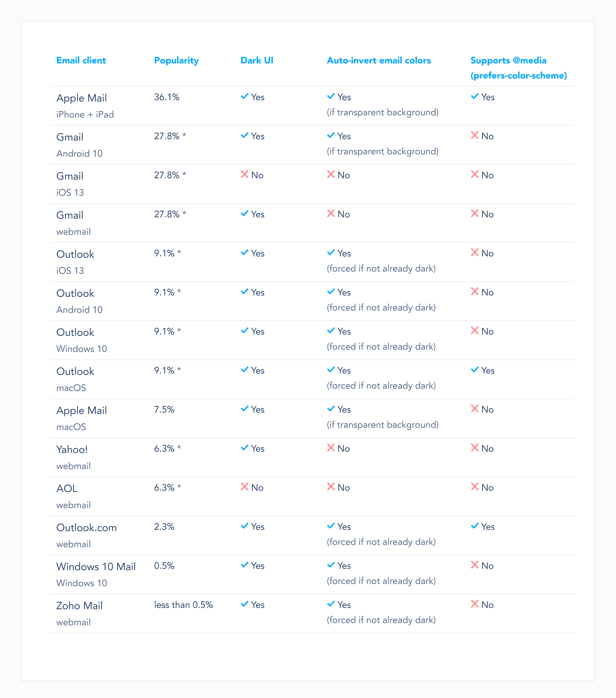This screenshot has height=698, width=616.
Task: Click the Apple Mail macOS @media red X
Action: [x=475, y=409]
